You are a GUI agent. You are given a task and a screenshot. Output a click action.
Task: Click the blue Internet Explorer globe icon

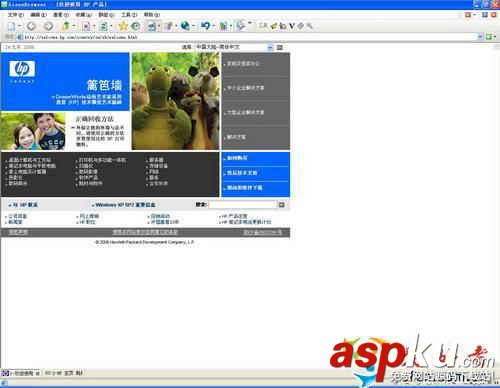point(185,26)
